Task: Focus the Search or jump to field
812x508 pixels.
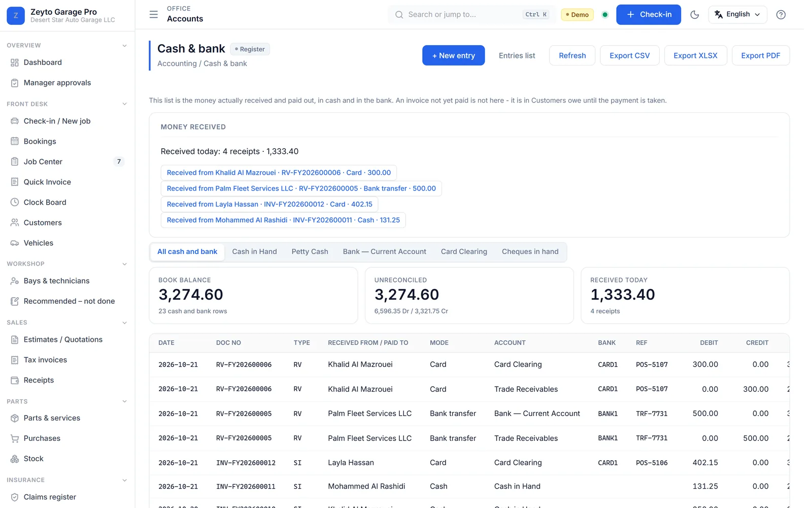Action: tap(472, 14)
